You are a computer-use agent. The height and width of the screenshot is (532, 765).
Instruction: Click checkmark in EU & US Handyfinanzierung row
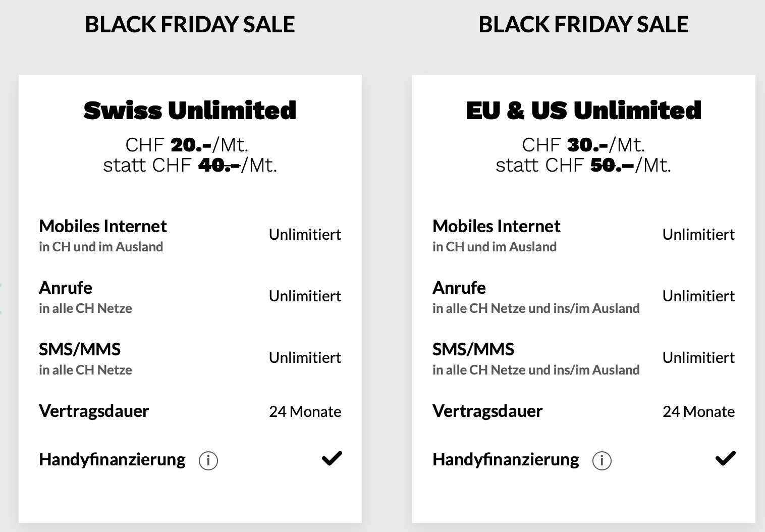coord(726,458)
